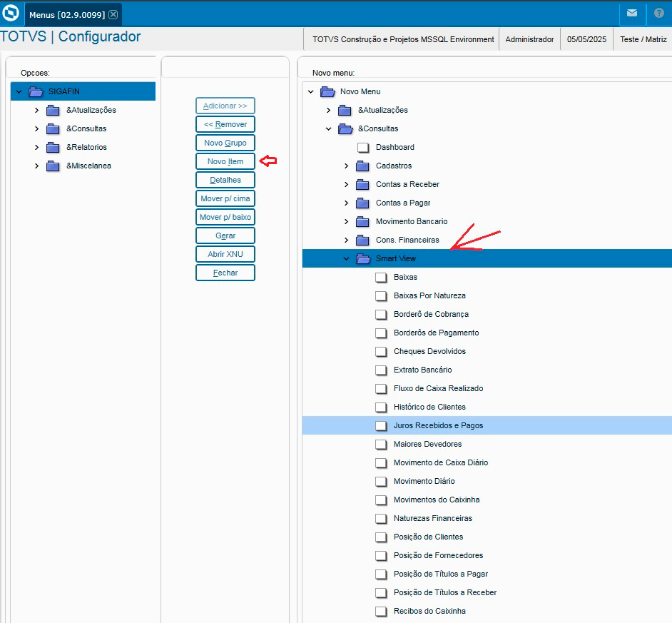Collapse the SIGAFIN root node
This screenshot has width=672, height=623.
click(x=19, y=91)
